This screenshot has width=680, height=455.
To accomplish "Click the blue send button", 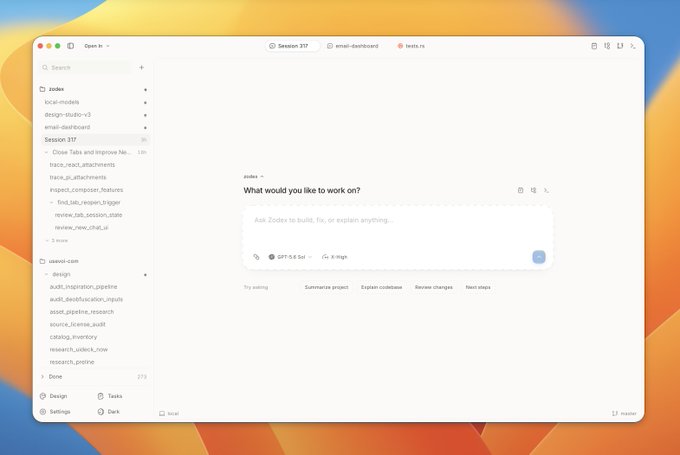I will 539,257.
